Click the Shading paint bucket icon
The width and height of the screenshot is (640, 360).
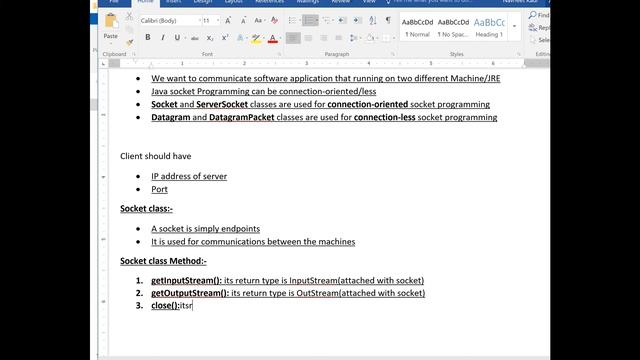click(x=370, y=38)
